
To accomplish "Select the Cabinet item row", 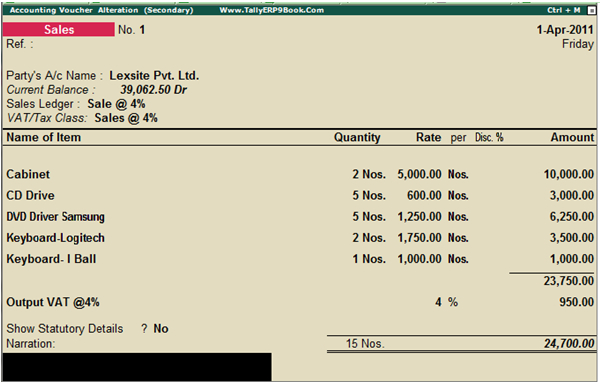I will pos(300,174).
